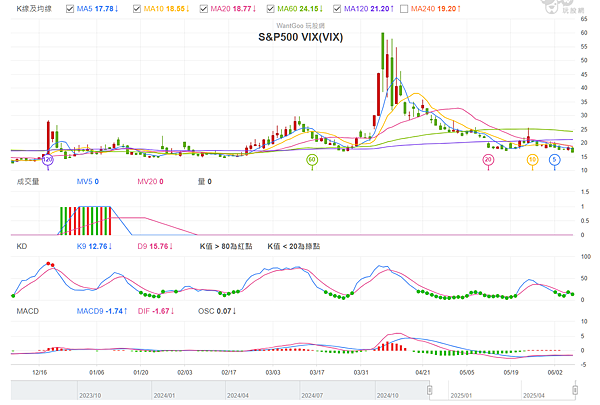600x405 pixels.
Task: Click the 2024/01 area in timeline navigator
Action: pos(164,395)
